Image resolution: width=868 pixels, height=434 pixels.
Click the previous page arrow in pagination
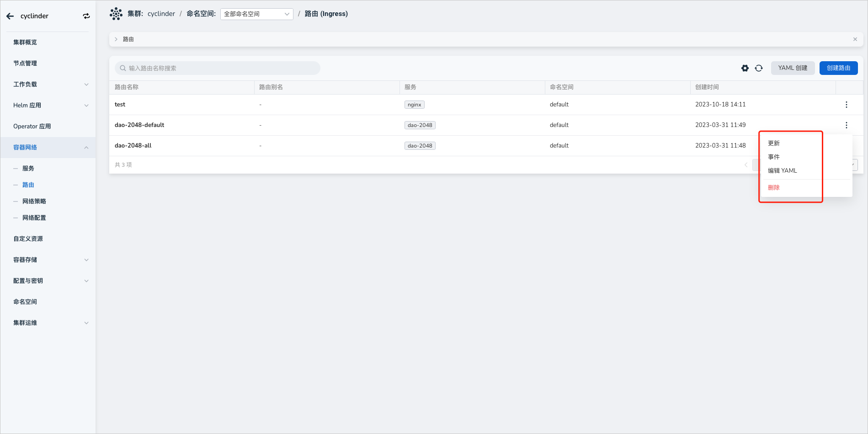coord(746,165)
